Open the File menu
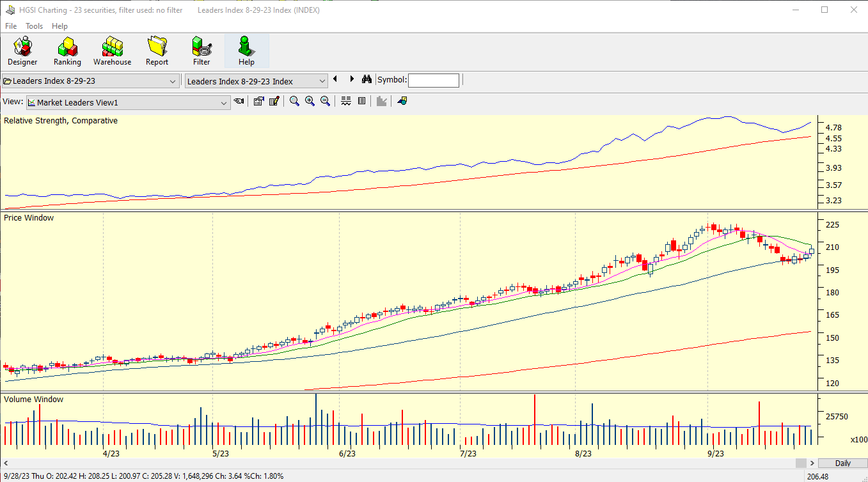 [x=11, y=26]
